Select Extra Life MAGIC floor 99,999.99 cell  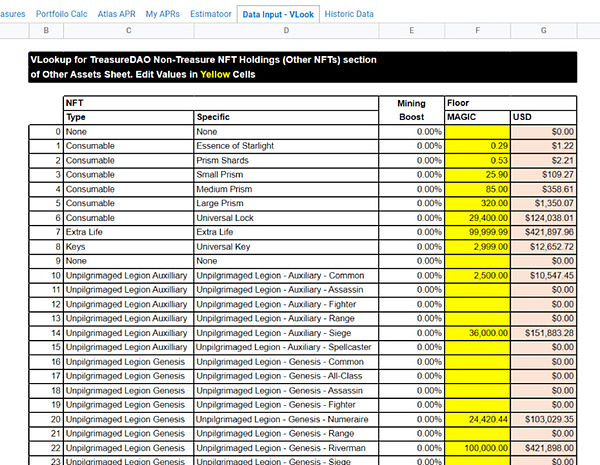477,232
